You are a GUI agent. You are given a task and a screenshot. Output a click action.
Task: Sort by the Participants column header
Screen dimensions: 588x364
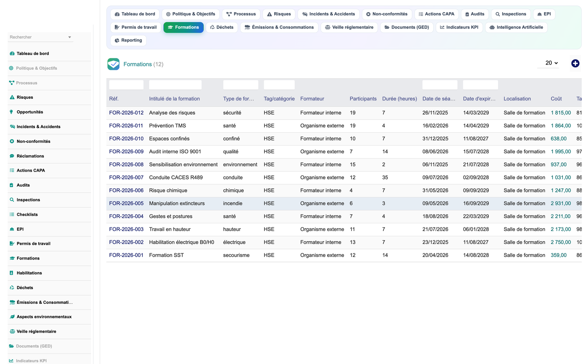pos(363,99)
